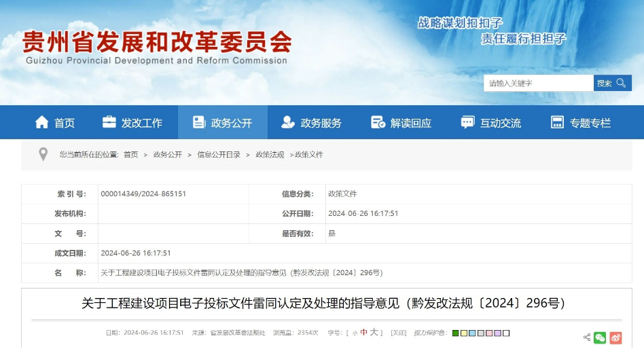Click the icon beside 专题专栏

557,122
